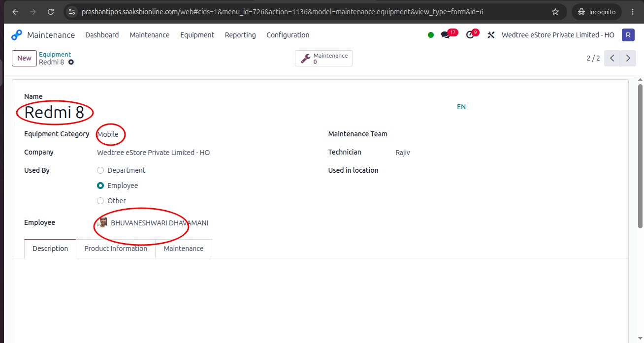Open the Maintenance top menu item
This screenshot has width=644, height=343.
pyautogui.click(x=149, y=35)
